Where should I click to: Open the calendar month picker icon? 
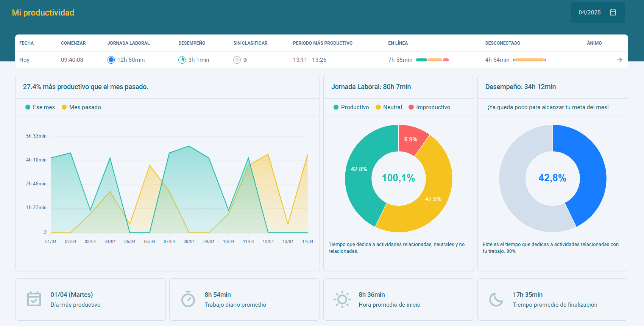[613, 13]
